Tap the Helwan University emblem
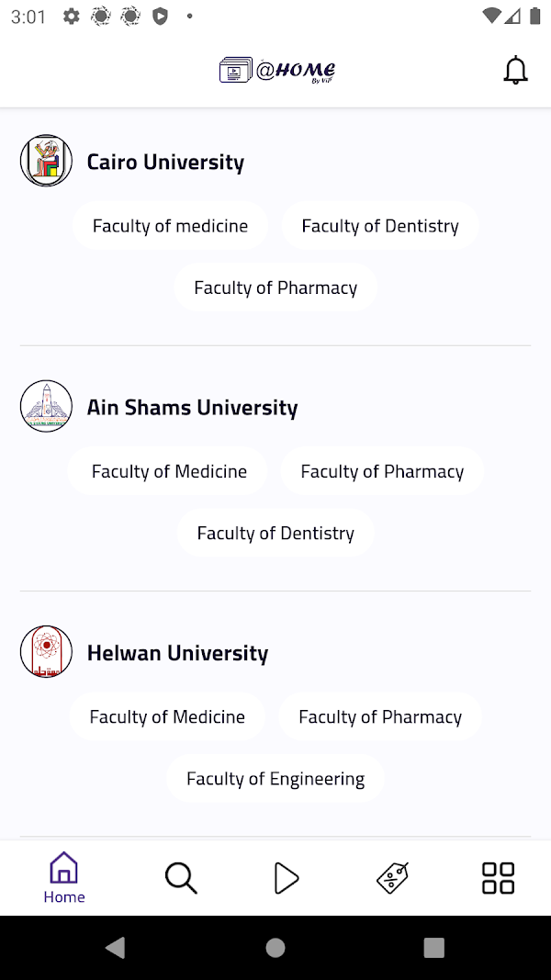551x980 pixels. pos(46,651)
